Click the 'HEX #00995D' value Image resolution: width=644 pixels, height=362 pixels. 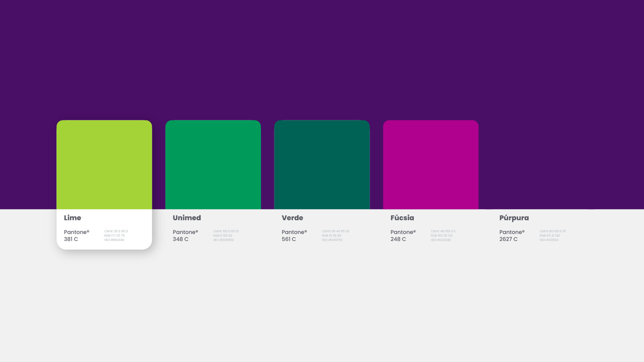(x=223, y=240)
